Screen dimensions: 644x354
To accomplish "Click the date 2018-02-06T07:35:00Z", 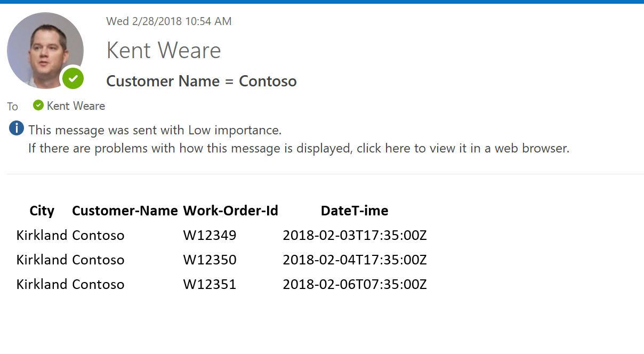I will 355,284.
